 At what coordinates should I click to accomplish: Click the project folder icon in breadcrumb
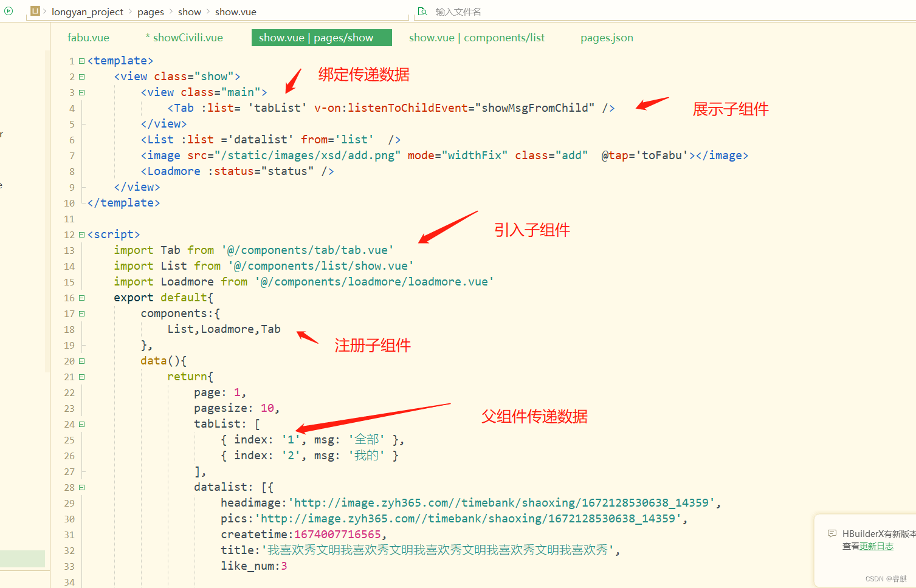35,11
